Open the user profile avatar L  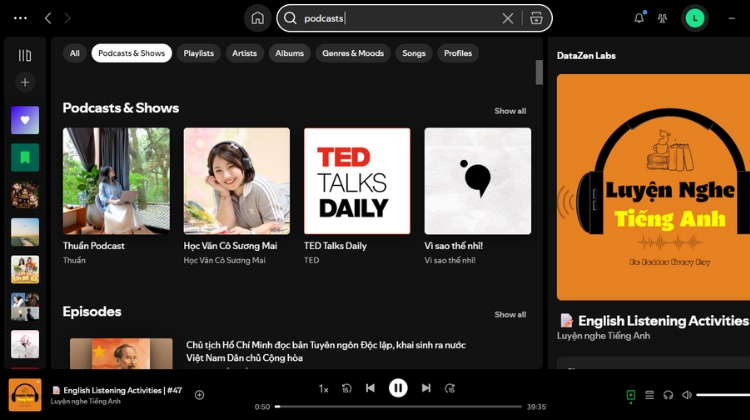click(695, 18)
